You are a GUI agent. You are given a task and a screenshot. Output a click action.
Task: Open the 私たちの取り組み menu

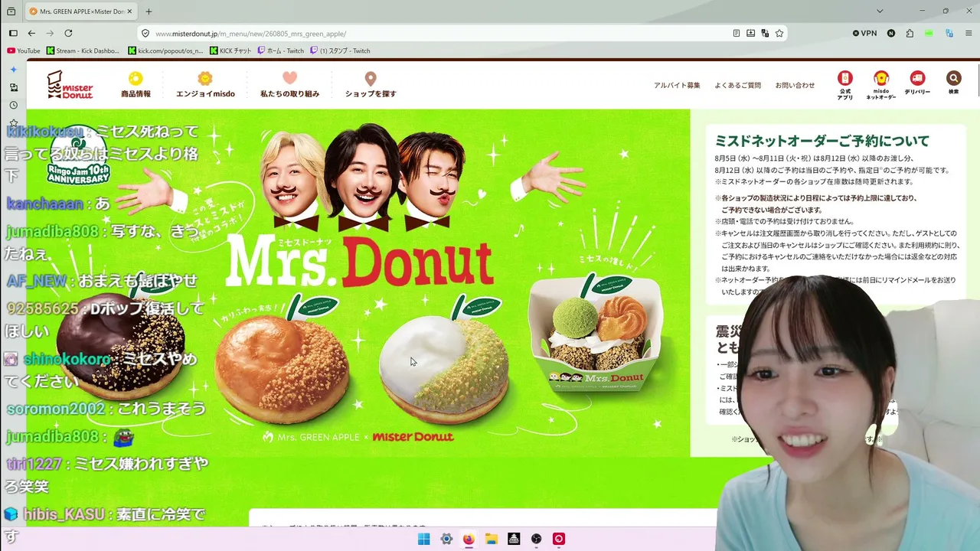[289, 84]
